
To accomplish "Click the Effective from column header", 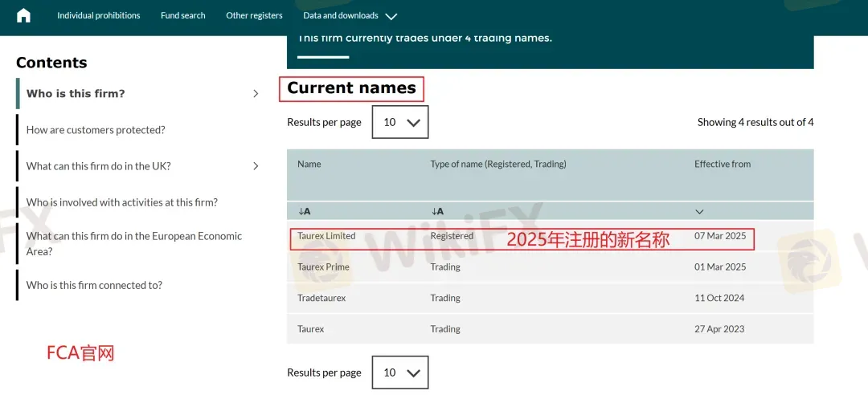I will point(723,164).
